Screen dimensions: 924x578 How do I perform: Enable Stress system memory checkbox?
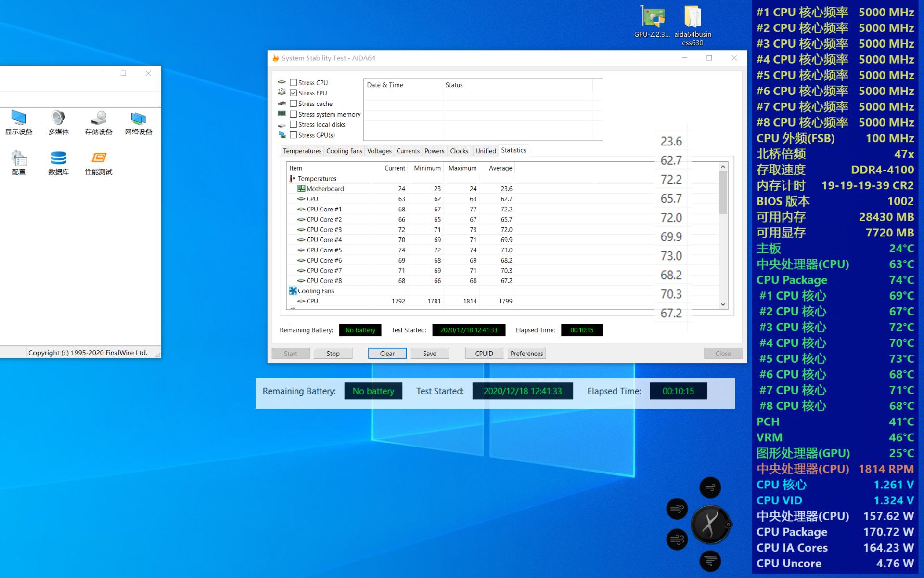(294, 114)
